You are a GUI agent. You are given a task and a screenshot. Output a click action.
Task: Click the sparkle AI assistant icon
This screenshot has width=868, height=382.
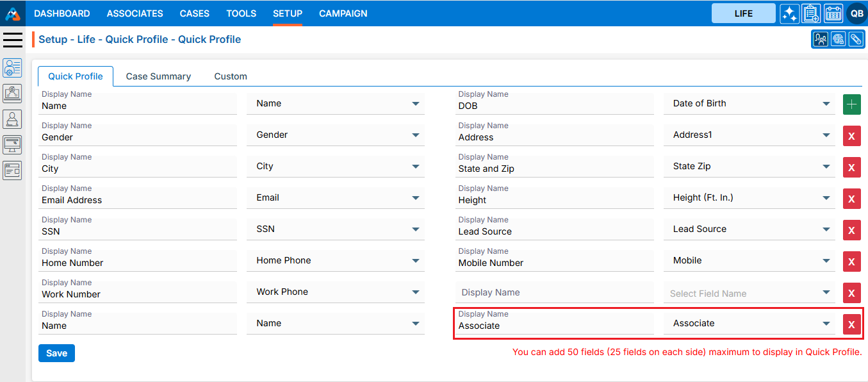pos(789,13)
